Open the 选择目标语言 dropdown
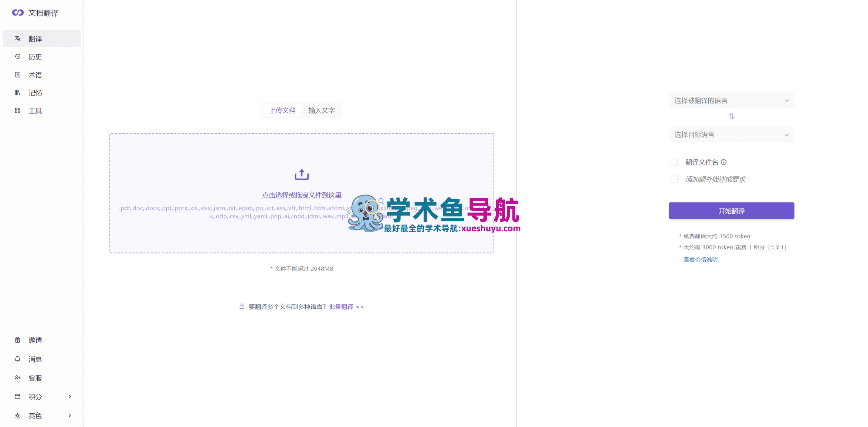The image size is (868, 427). (x=731, y=135)
